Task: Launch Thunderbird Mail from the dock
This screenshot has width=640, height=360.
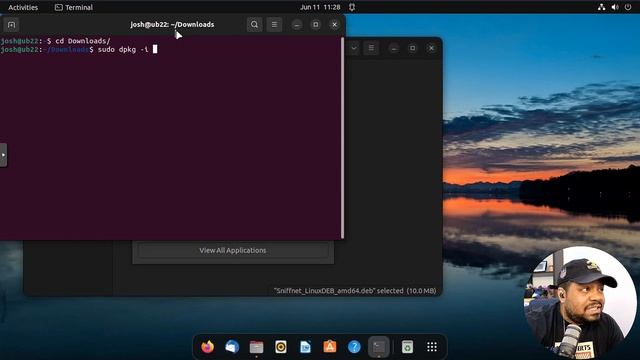Action: 232,347
